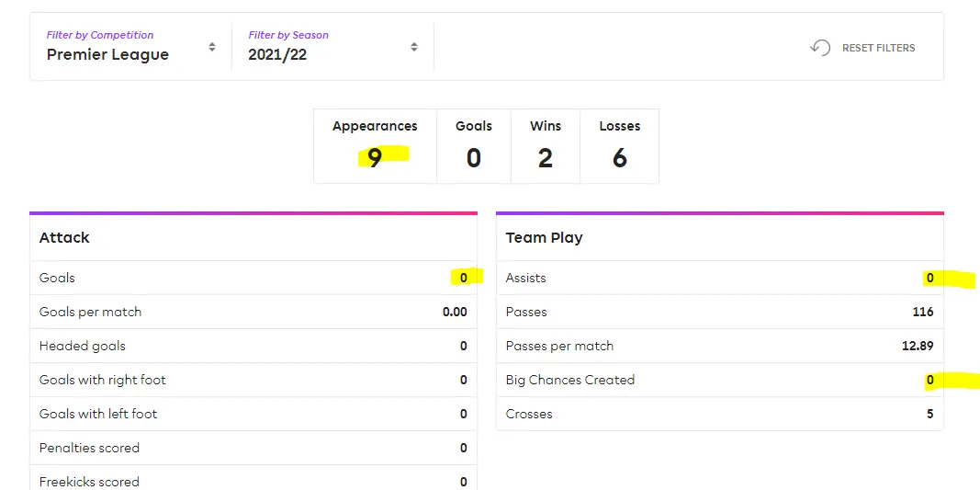This screenshot has width=980, height=490.
Task: Select the Passes per match row
Action: click(x=719, y=346)
